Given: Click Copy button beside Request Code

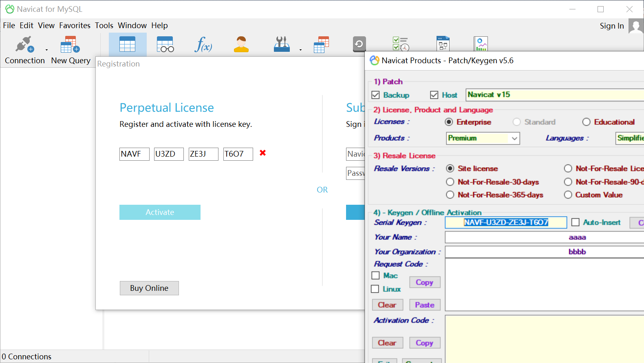Looking at the screenshot, I should (x=425, y=282).
